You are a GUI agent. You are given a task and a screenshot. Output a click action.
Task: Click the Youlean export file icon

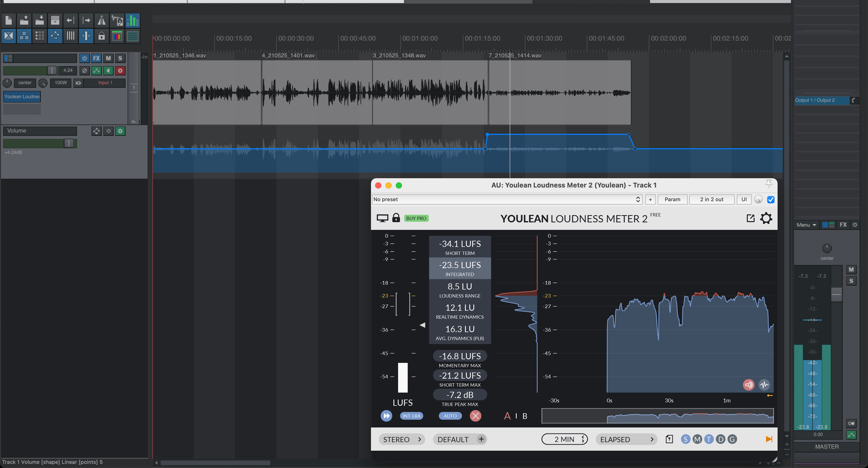pyautogui.click(x=669, y=439)
